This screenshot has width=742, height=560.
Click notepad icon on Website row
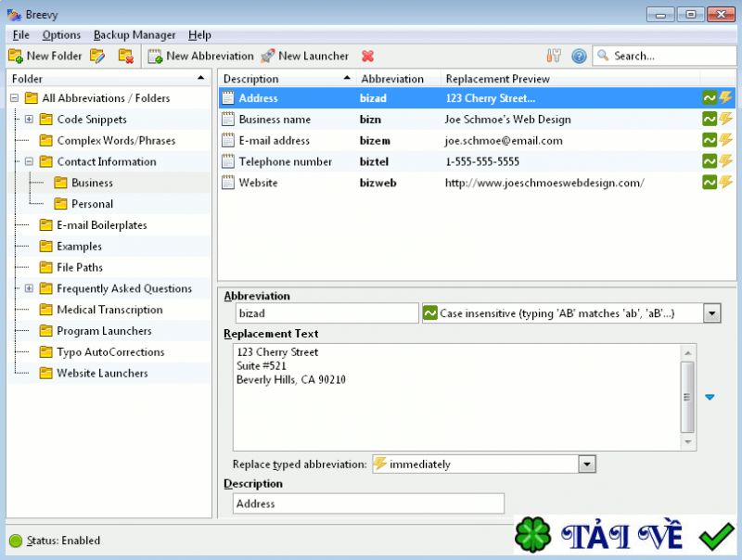[228, 183]
